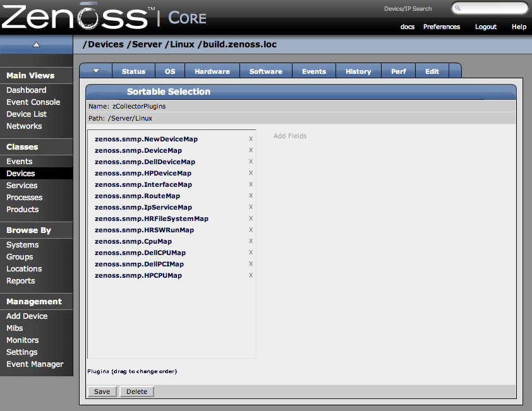Screen dimensions: 532x411
Task: Open Preferences in the header
Action: [x=442, y=27]
